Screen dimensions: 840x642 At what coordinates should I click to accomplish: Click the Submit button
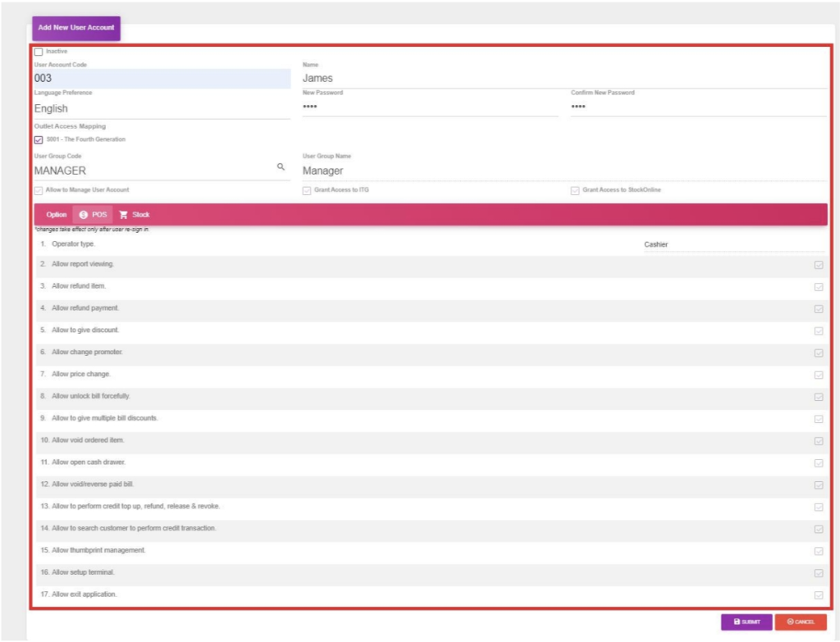746,622
